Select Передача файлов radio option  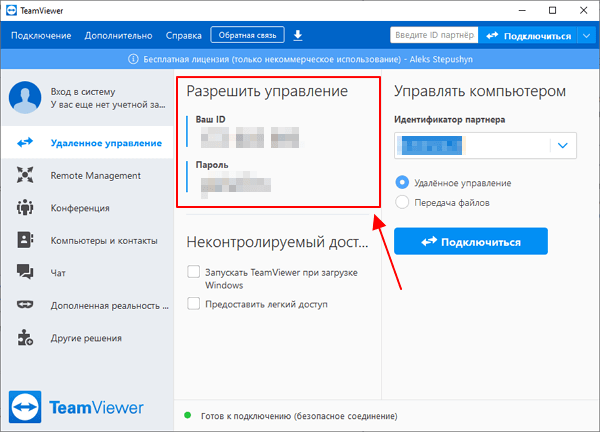402,202
